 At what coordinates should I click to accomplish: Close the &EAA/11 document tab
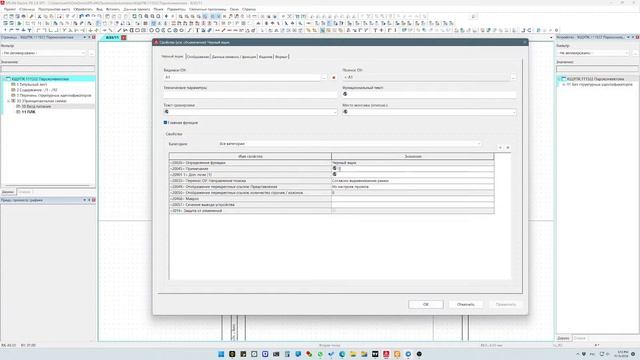(124, 38)
